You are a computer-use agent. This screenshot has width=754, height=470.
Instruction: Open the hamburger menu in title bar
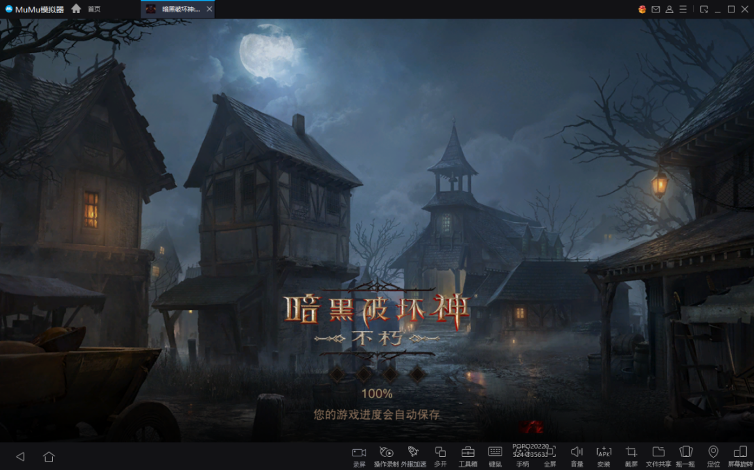(682, 9)
